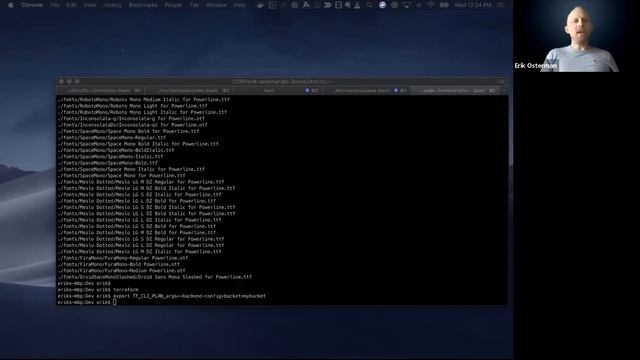This screenshot has width=640, height=360.
Task: Open the Edit menu
Action: tap(71, 5)
